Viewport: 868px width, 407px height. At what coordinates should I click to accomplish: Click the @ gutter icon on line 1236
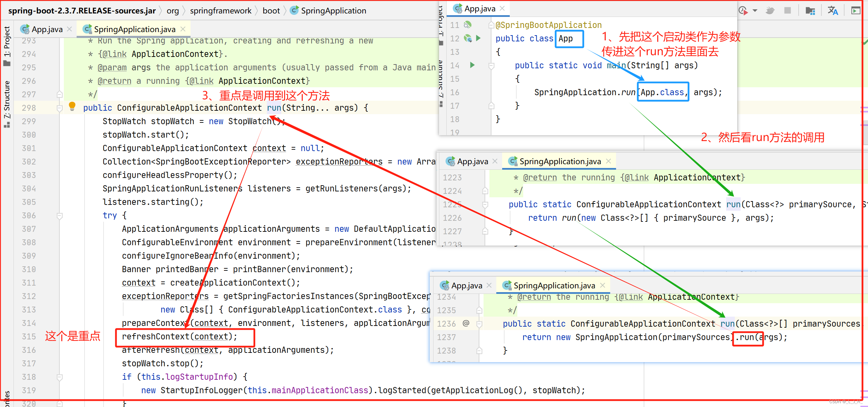pos(466,323)
